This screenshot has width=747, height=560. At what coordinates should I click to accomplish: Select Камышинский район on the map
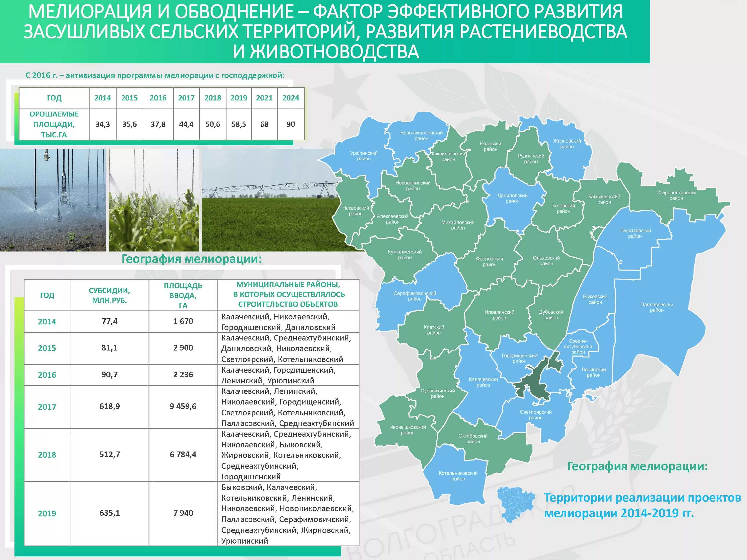pyautogui.click(x=604, y=199)
